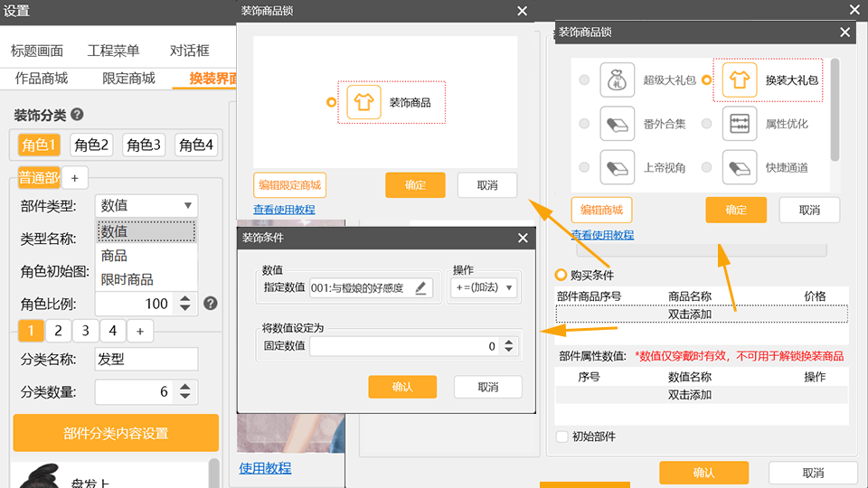Screen dimensions: 868x488
Task: Click the 部件分类内容设置 button
Action: point(116,433)
